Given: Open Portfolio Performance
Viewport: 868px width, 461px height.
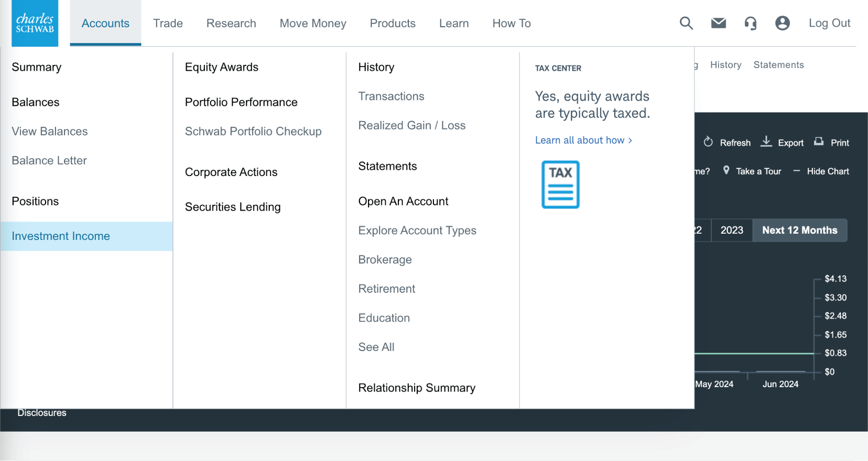Looking at the screenshot, I should (x=241, y=102).
